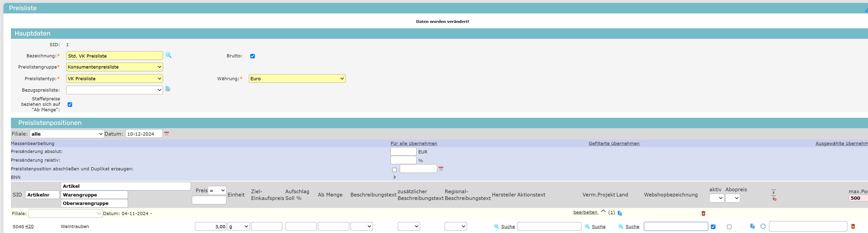Click the Preisänderung absolut EUR input field

403,152
